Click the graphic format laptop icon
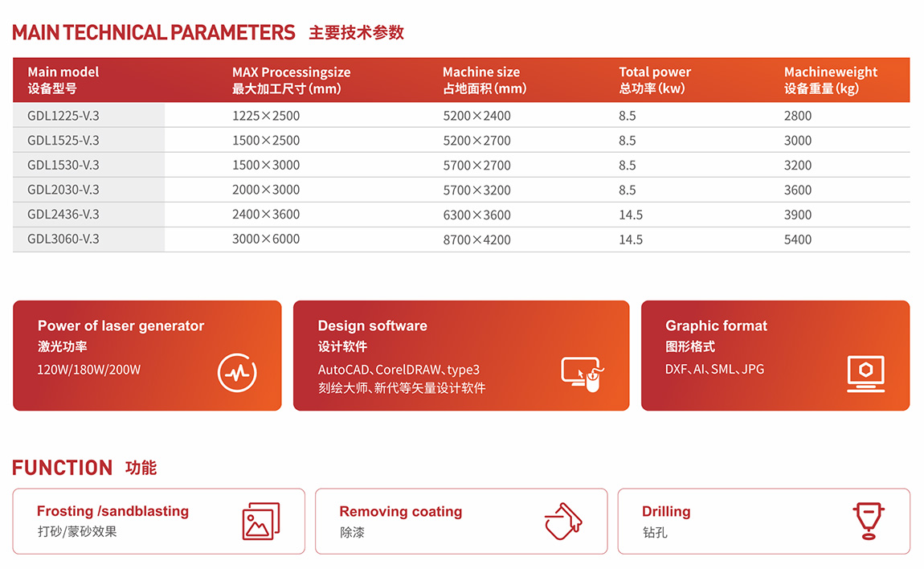Image resolution: width=924 pixels, height=569 pixels. [865, 374]
